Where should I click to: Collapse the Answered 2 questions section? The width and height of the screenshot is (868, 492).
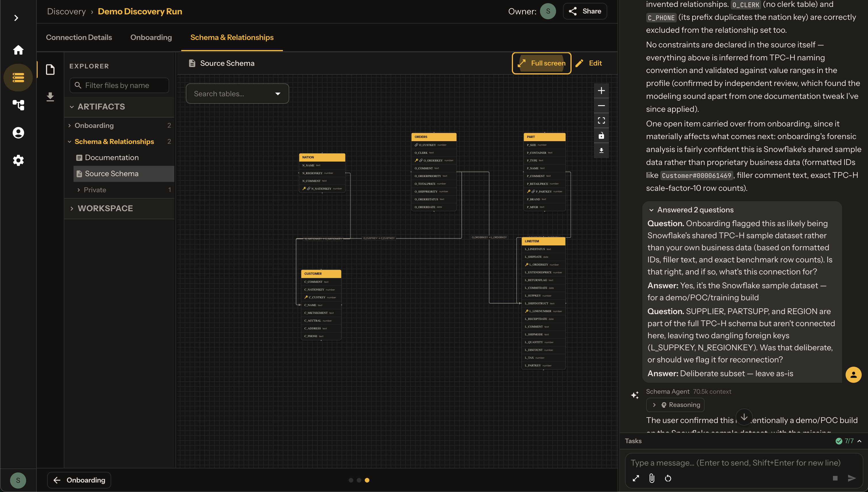(x=691, y=210)
